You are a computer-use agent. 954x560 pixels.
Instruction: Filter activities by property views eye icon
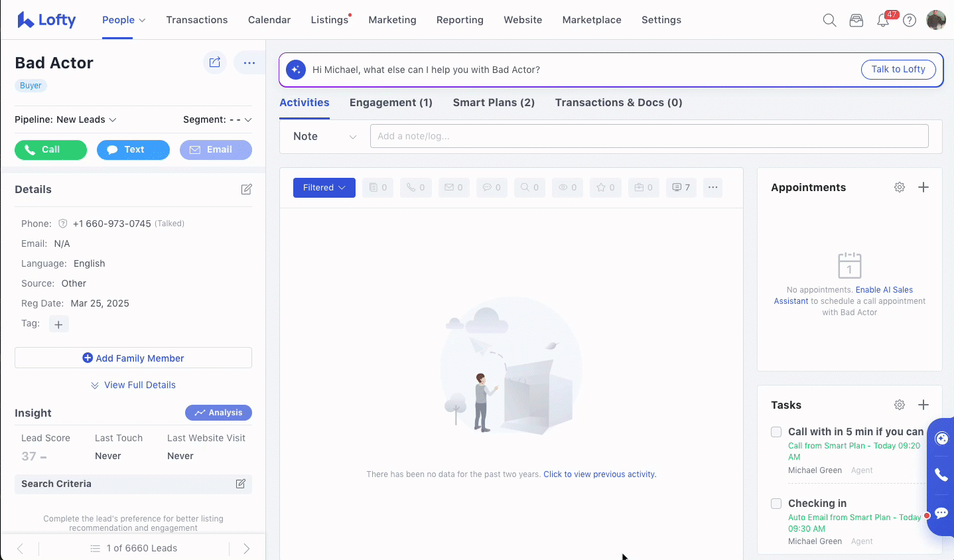click(567, 188)
